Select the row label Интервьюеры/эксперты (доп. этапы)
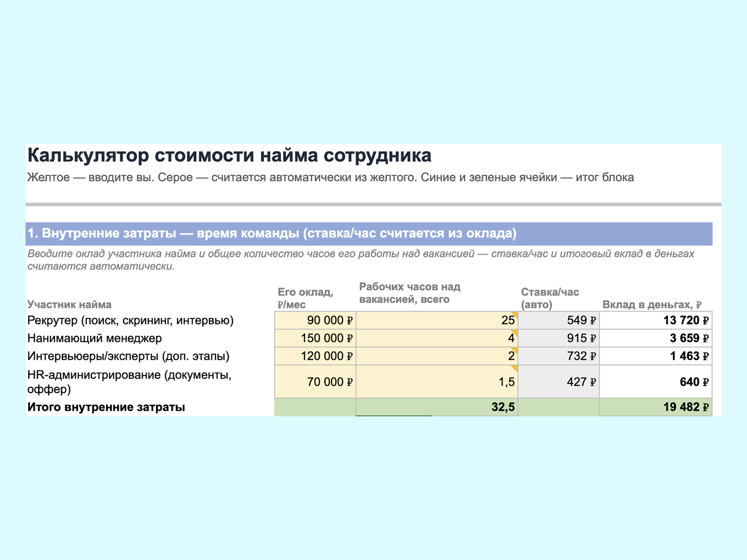 [x=128, y=356]
